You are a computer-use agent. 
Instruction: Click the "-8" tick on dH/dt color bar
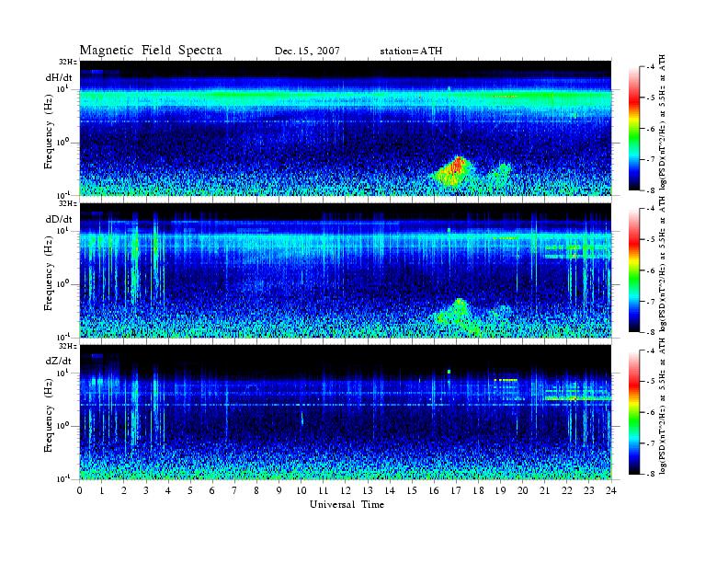tap(651, 190)
